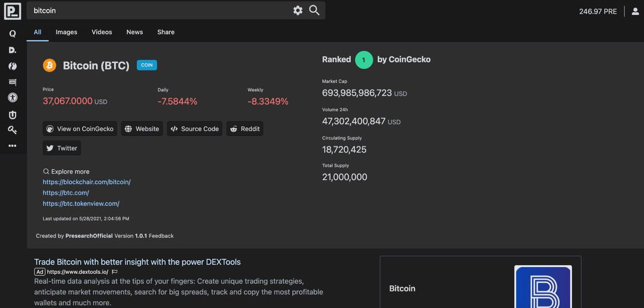Image resolution: width=644 pixels, height=308 pixels.
Task: Open search settings gear icon
Action: 298,11
